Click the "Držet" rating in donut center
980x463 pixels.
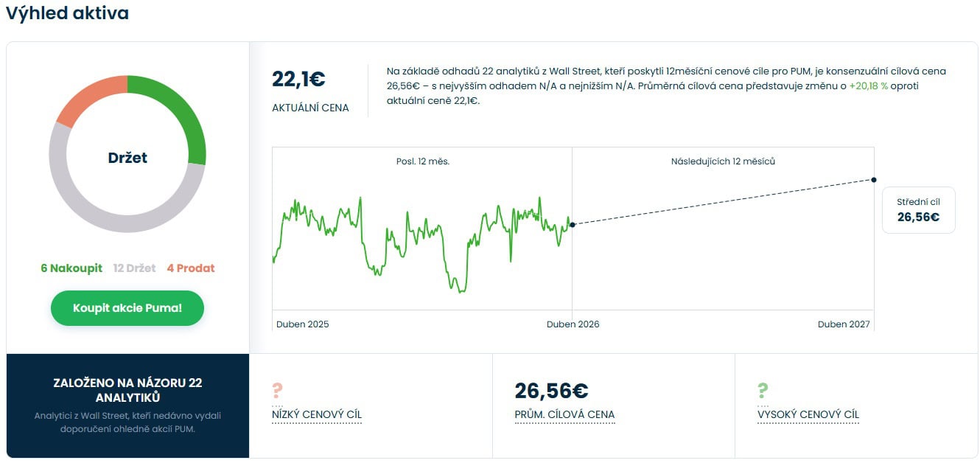coord(127,158)
